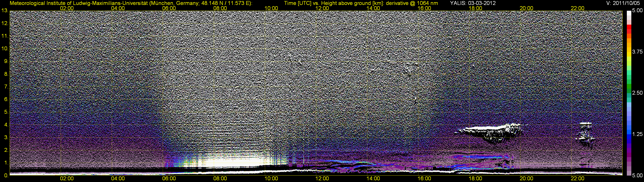Click the 9 km label on the height axis
The width and height of the screenshot is (644, 182).
(6, 61)
